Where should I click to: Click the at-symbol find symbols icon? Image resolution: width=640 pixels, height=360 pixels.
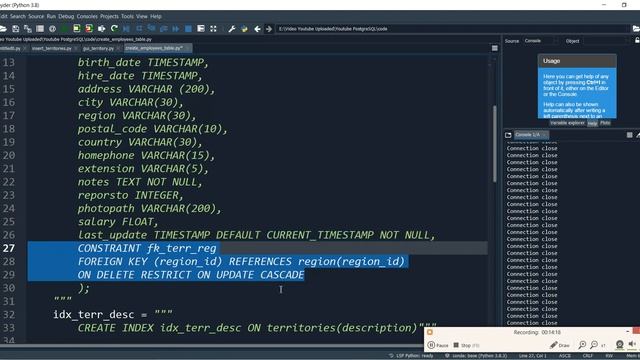coord(52,29)
